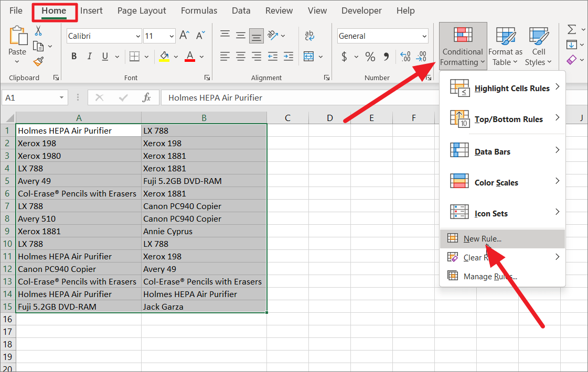
Task: Click the Merge and Center icon
Action: pyautogui.click(x=308, y=56)
